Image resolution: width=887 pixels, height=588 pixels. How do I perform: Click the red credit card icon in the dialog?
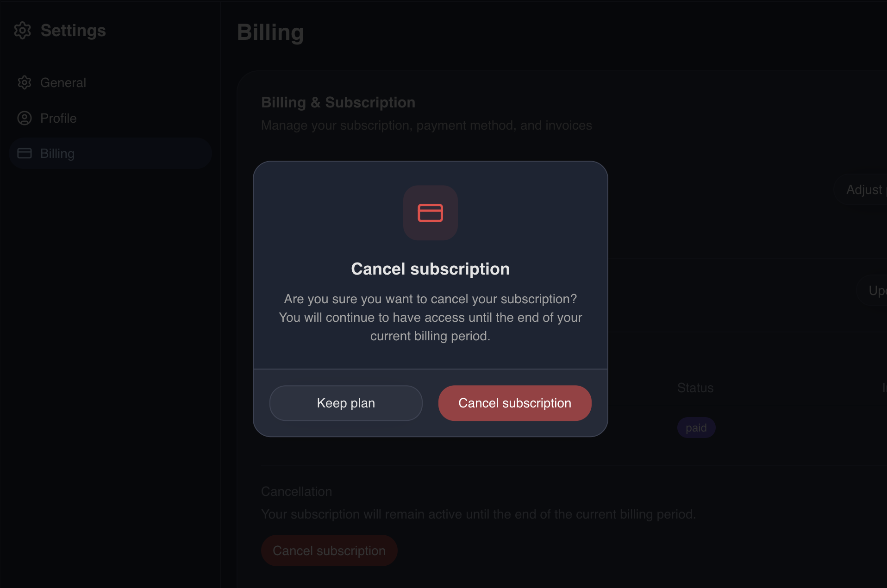(430, 213)
